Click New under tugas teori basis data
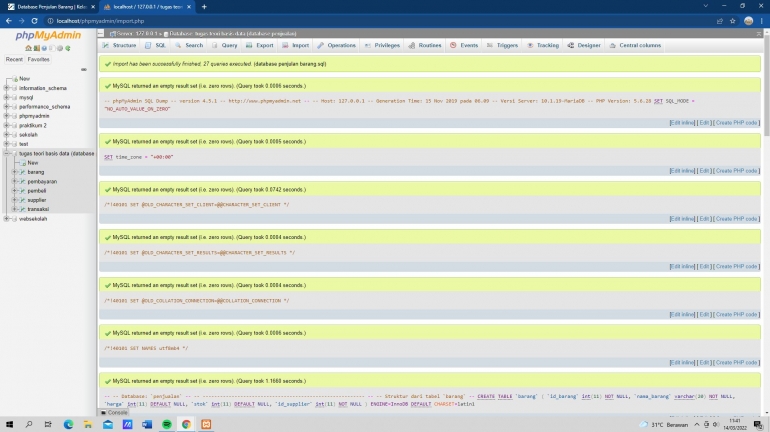 pyautogui.click(x=32, y=163)
